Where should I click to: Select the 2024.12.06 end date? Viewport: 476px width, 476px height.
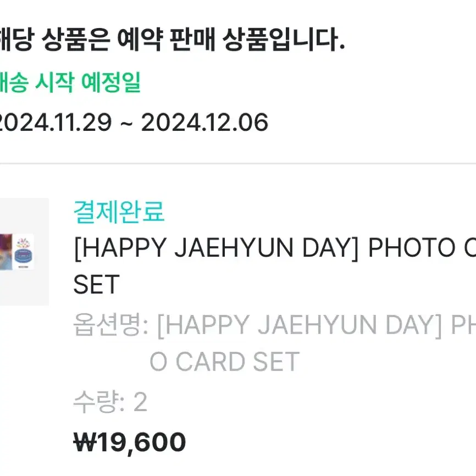204,123
